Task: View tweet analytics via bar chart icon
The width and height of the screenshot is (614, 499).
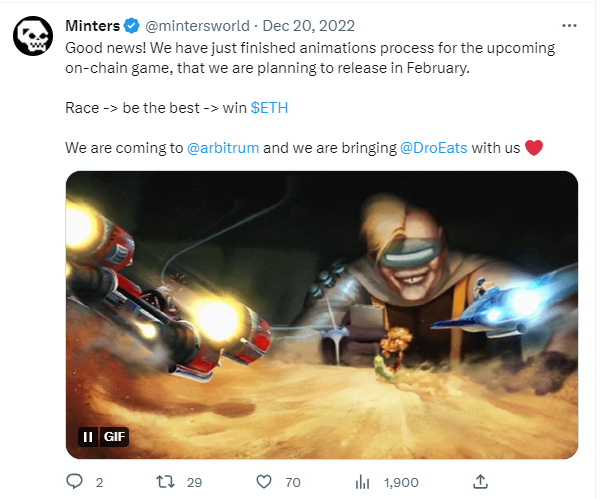Action: tap(362, 482)
